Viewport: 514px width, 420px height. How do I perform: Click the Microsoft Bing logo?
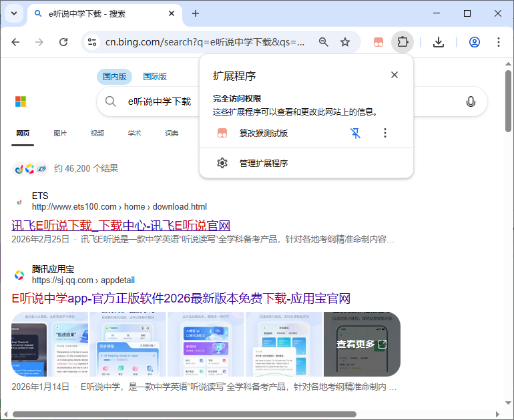(21, 101)
